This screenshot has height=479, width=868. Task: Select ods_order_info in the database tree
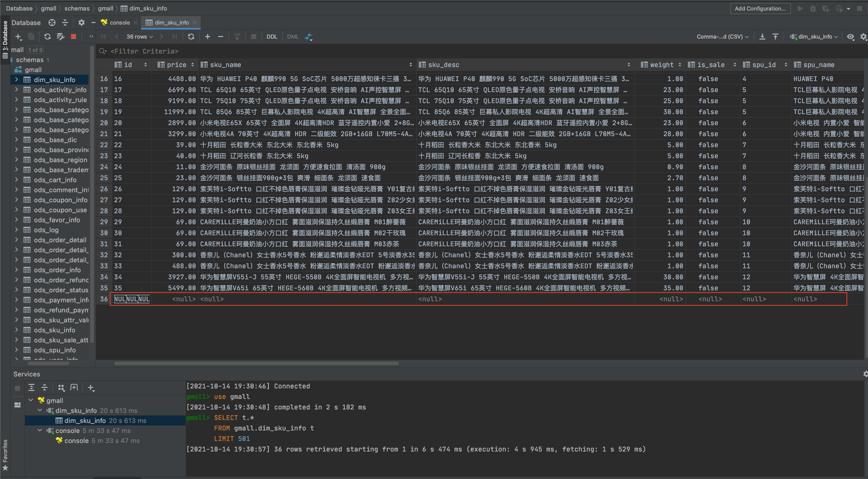point(57,270)
